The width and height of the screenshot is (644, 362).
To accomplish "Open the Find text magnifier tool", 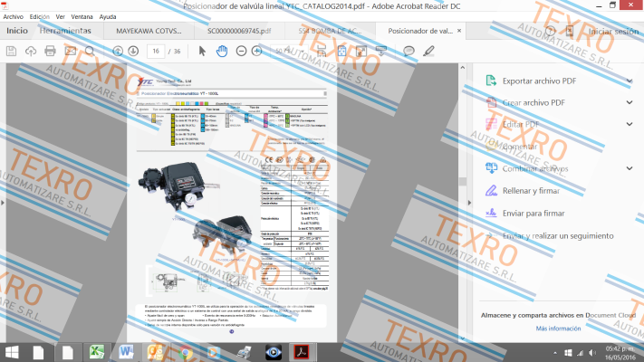I will (90, 51).
